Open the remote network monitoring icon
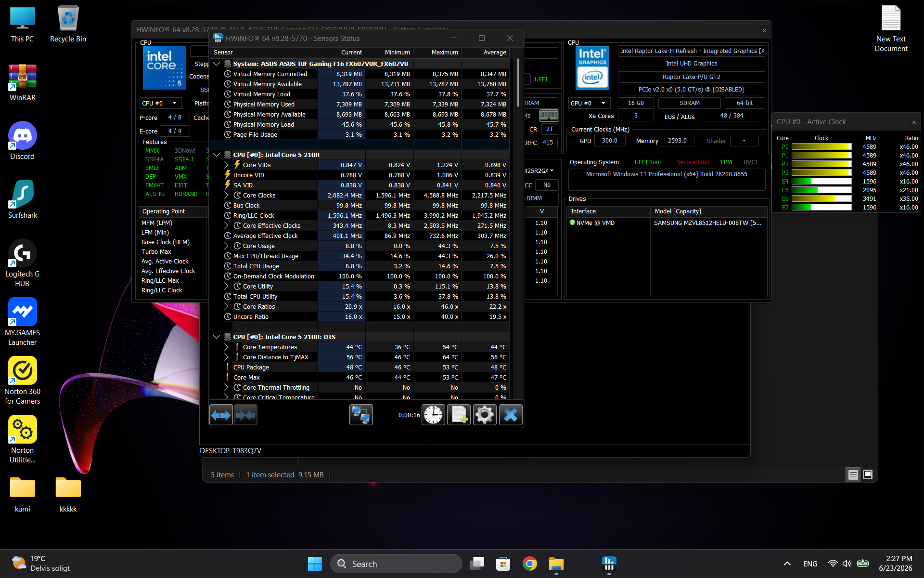 361,415
